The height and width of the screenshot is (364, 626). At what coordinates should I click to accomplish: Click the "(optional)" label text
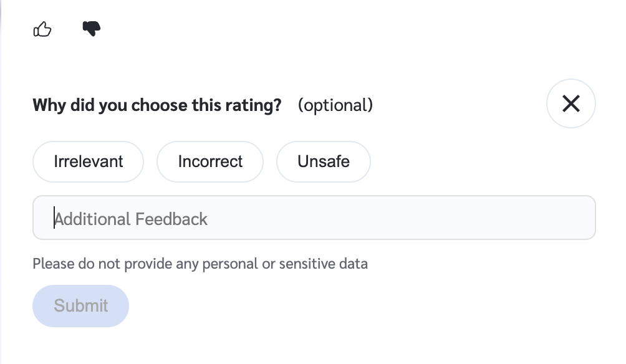pos(335,105)
